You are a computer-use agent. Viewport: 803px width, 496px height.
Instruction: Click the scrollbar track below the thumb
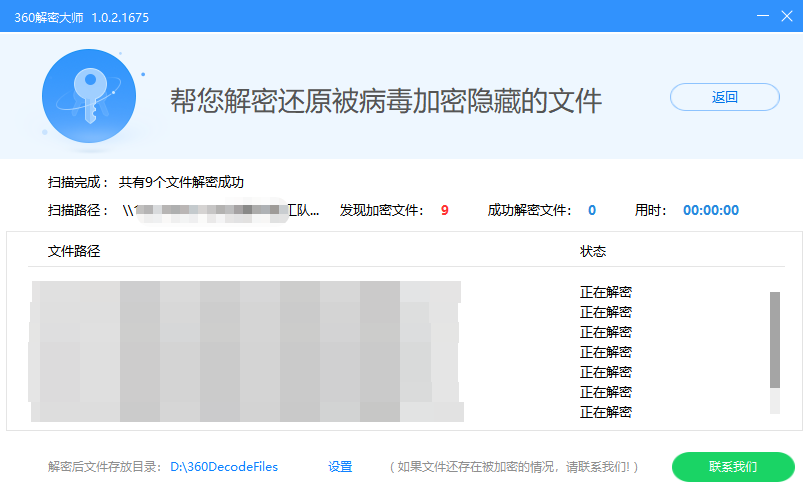tap(774, 402)
